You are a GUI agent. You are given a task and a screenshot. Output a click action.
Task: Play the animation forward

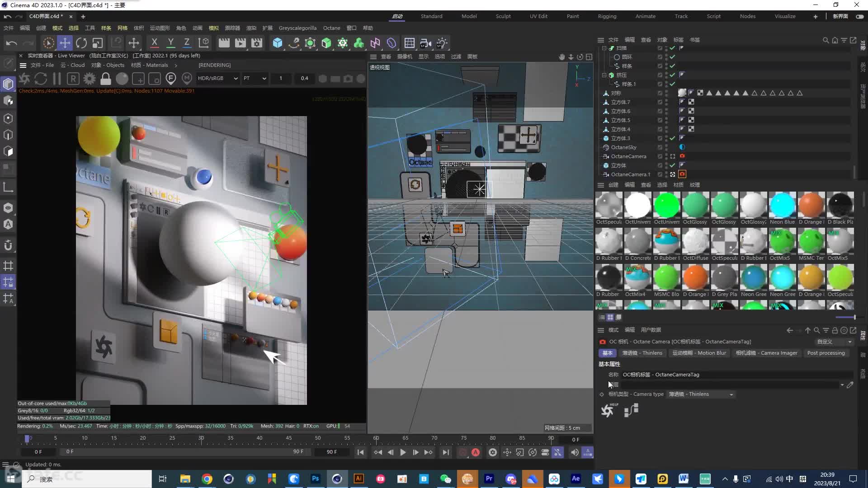[x=403, y=452]
